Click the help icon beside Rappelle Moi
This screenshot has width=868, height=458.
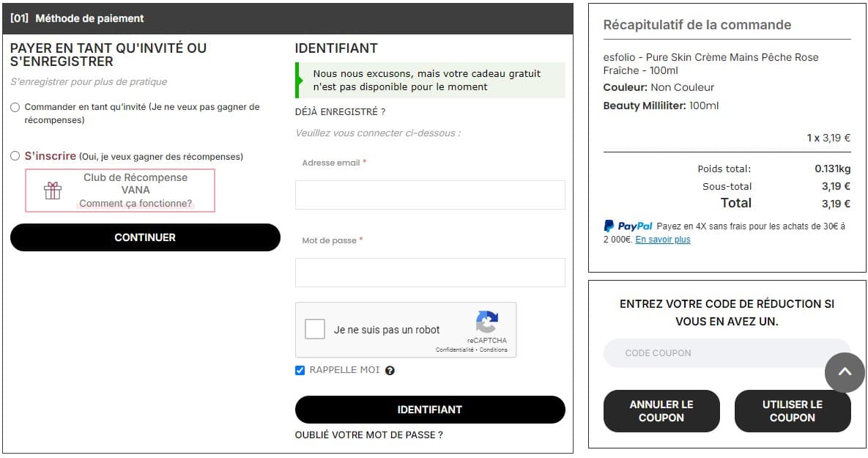pyautogui.click(x=390, y=371)
